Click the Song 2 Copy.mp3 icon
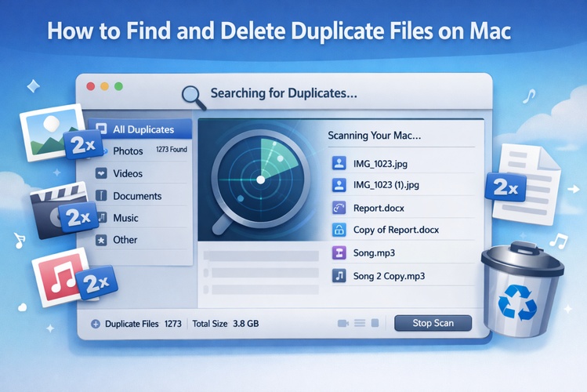Screen dimensions: 587x392 [x=339, y=276]
